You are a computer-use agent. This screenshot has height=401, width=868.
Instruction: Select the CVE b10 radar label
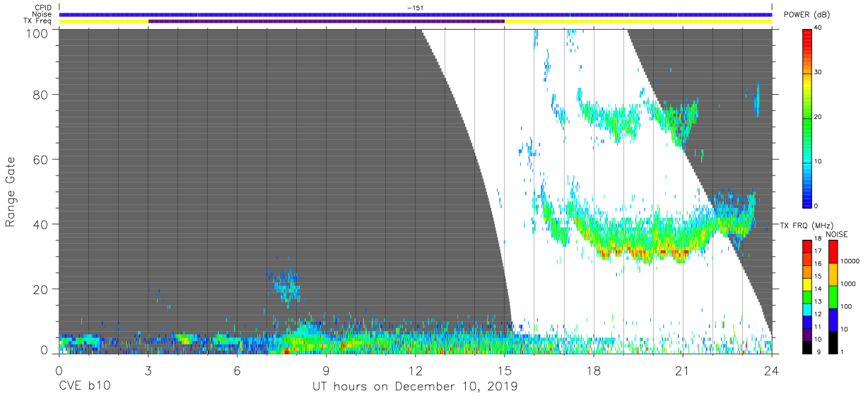(84, 386)
